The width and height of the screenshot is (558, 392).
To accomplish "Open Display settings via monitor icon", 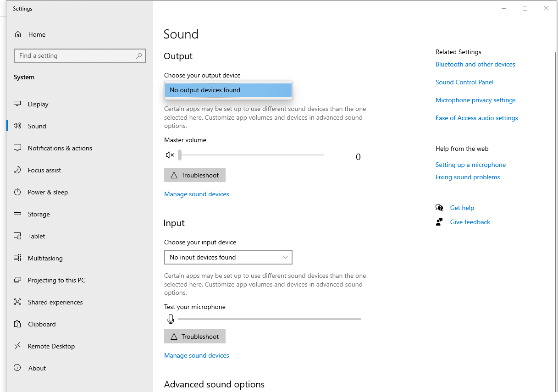I will (x=18, y=104).
